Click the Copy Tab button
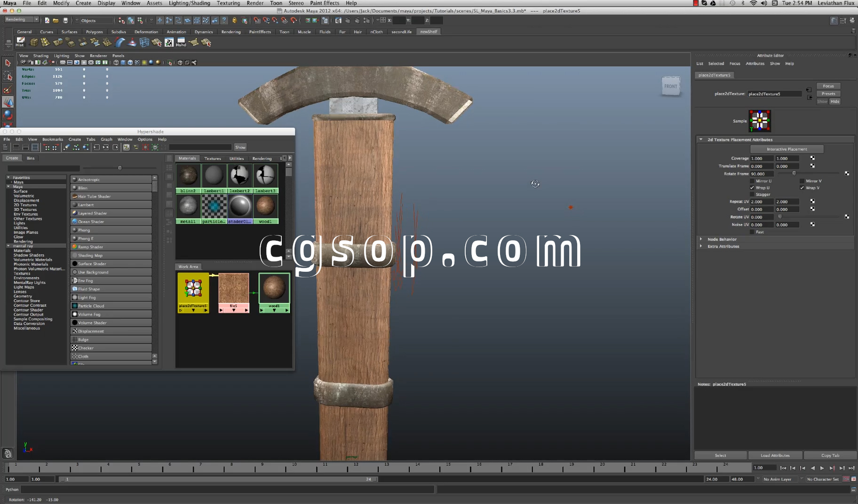858x504 pixels. (830, 455)
